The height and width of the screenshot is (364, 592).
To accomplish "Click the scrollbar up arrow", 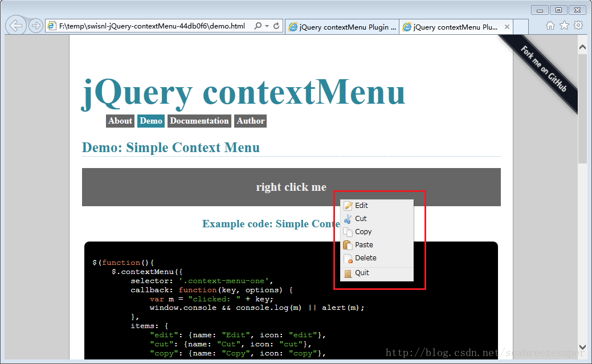I will 582,47.
